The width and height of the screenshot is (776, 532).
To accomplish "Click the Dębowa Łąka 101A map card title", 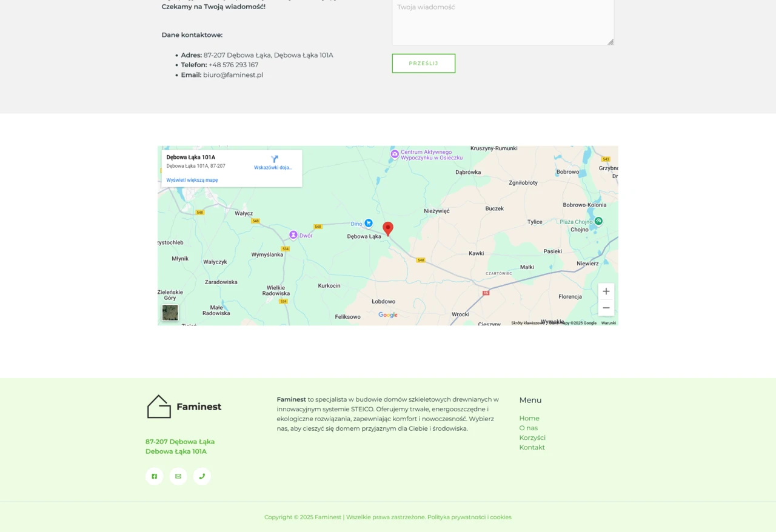I will coord(191,157).
